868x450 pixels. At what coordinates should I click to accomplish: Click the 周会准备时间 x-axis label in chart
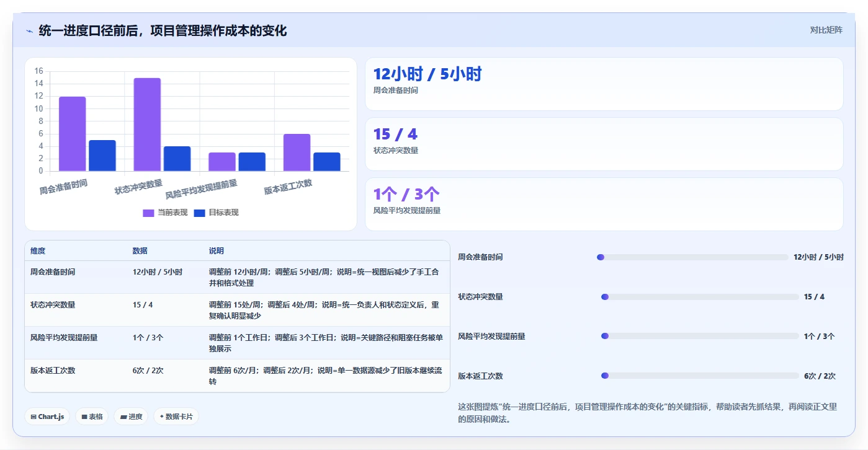(x=63, y=187)
